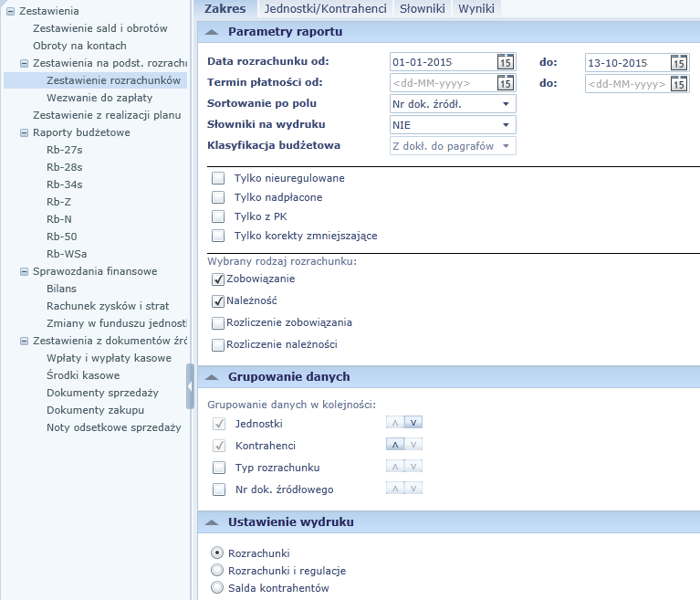Screen dimensions: 700x600
Task: Open Bilans financial statement
Action: (61, 289)
